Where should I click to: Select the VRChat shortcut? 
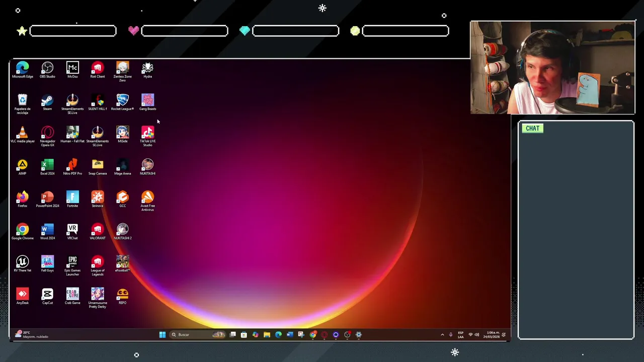[x=72, y=231]
